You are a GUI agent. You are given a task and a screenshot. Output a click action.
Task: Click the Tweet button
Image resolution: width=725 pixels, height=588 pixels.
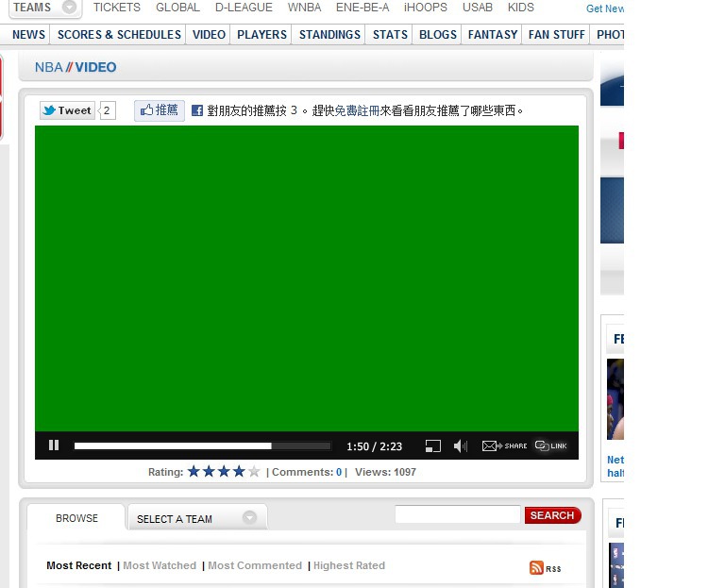point(68,110)
